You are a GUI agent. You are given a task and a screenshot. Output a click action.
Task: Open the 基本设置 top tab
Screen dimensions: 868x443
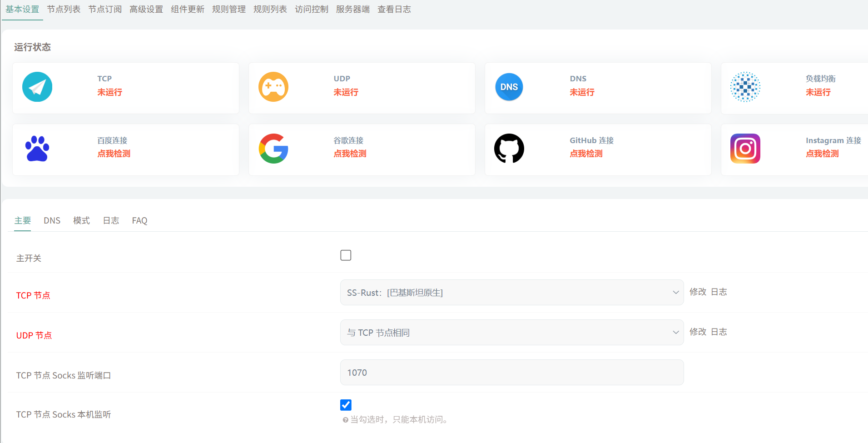(22, 9)
